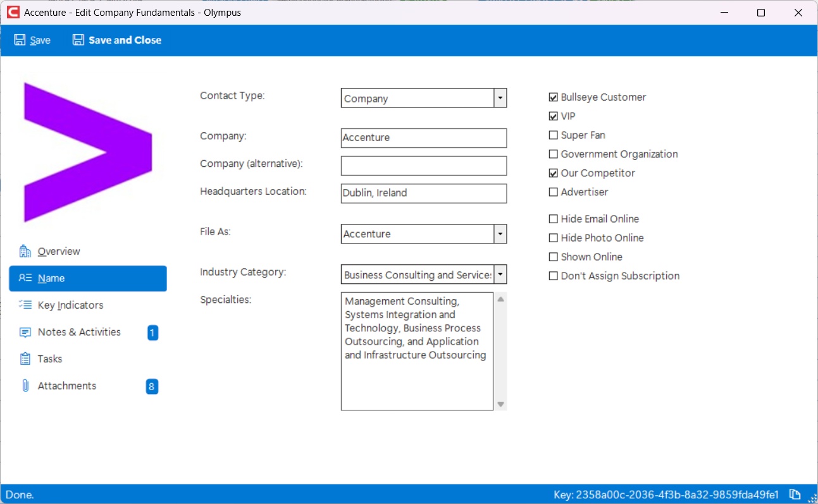Click Specialties scrollbar up arrow

pyautogui.click(x=500, y=299)
